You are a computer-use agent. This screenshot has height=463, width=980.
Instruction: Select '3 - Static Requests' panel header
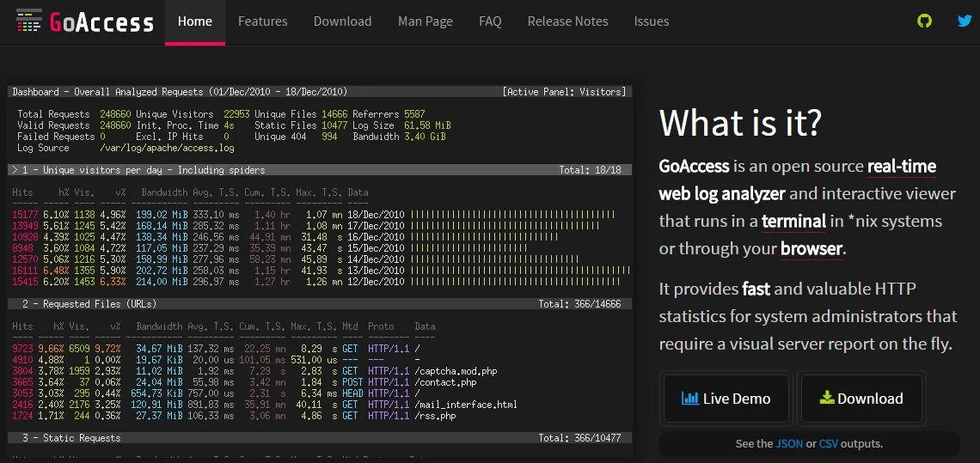(x=320, y=438)
